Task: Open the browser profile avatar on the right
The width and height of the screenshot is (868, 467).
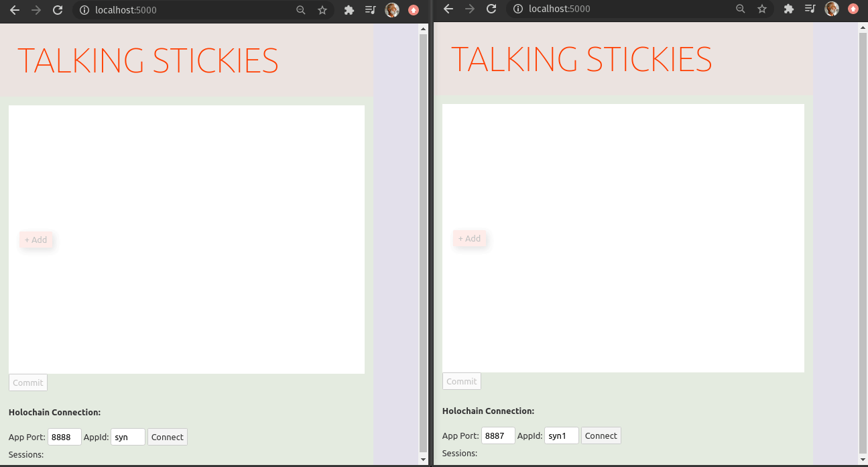Action: click(x=831, y=9)
